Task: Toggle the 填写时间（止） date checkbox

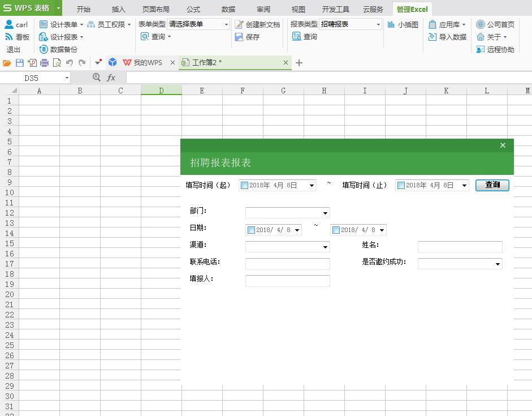Action: pos(401,185)
